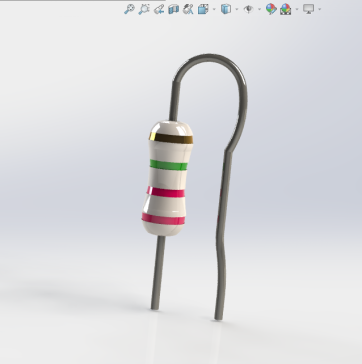This screenshot has height=364, width=362.
Task: Select the straight lead below the resistor
Action: (x=158, y=273)
